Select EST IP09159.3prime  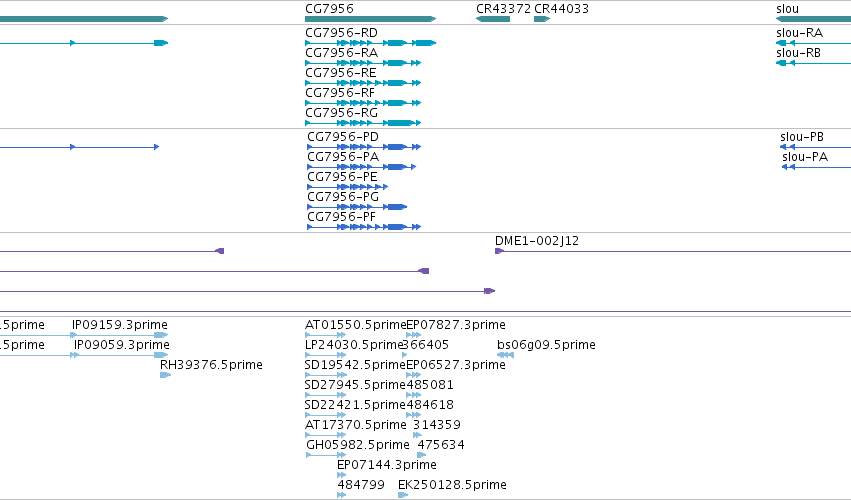click(119, 335)
